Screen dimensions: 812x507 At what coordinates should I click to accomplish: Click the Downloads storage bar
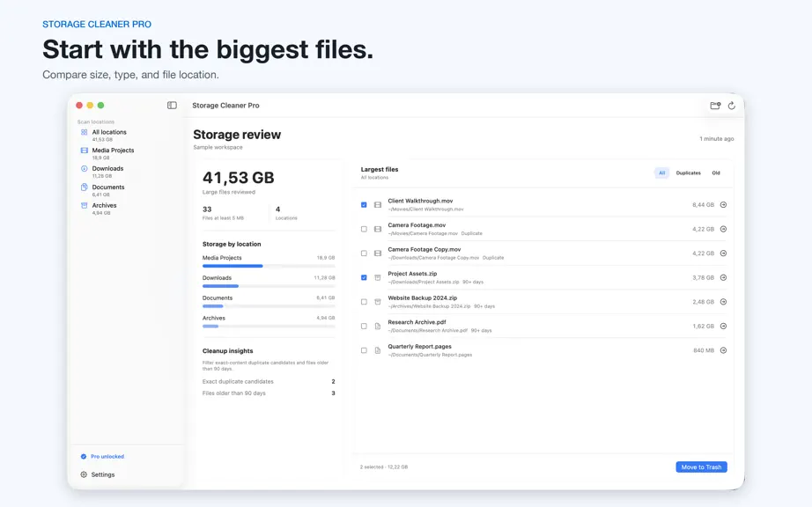click(269, 286)
